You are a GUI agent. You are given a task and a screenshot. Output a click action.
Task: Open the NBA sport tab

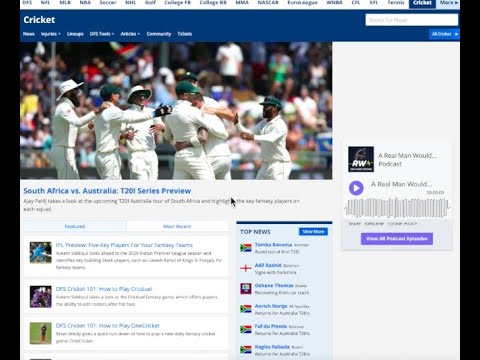pos(85,3)
